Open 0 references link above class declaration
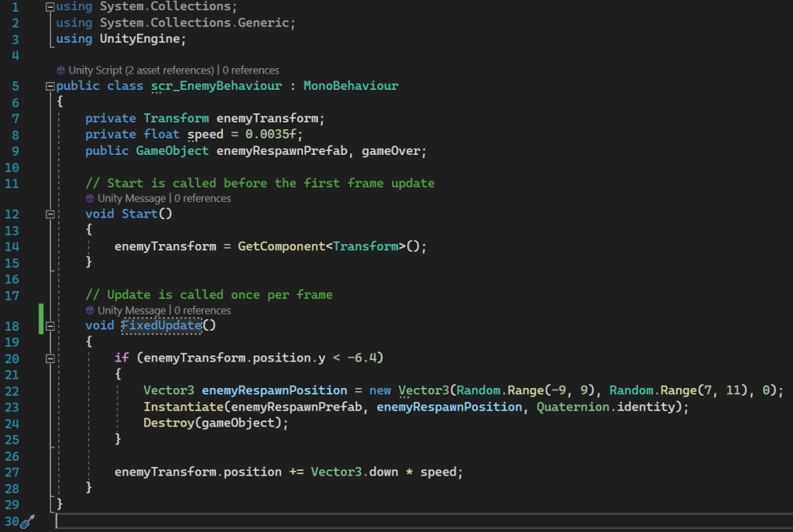Screen dimensions: 793x532 pyautogui.click(x=251, y=70)
